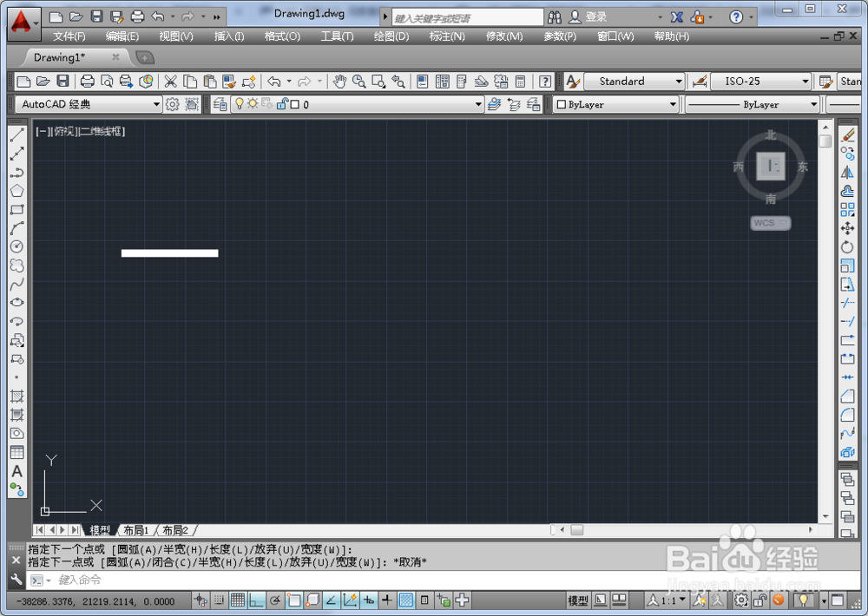Image resolution: width=868 pixels, height=616 pixels.
Task: Select the Polygon draw tool
Action: (x=17, y=191)
